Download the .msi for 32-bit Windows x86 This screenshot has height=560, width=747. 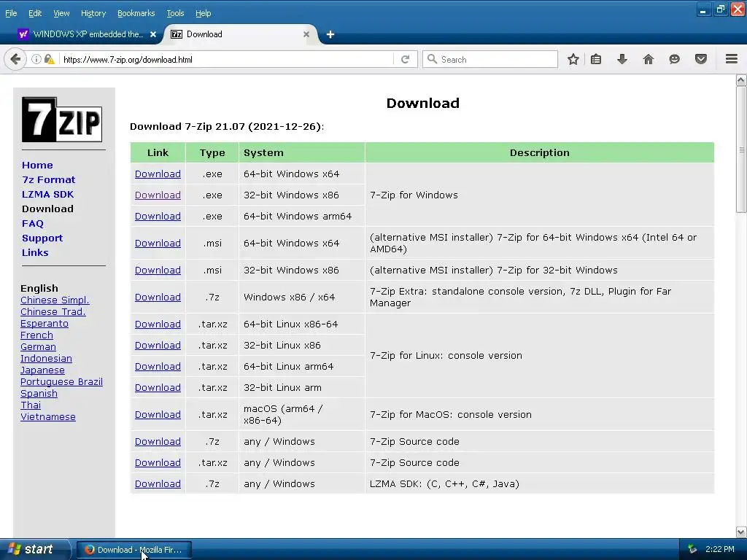click(158, 271)
